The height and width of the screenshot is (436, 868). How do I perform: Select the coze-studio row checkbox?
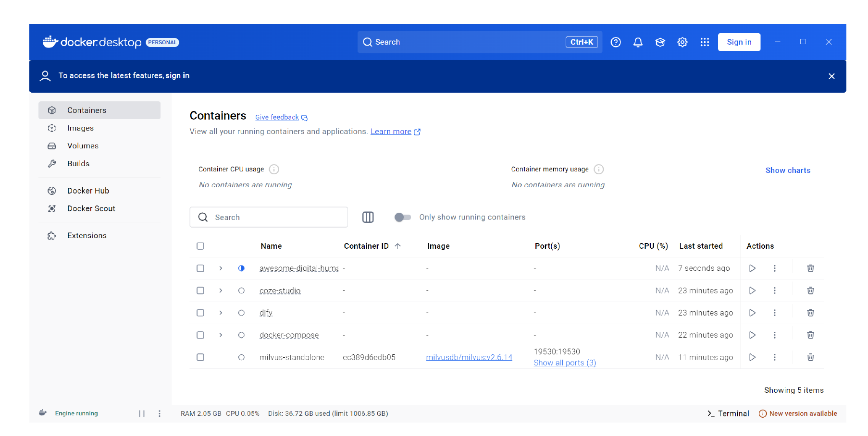pyautogui.click(x=200, y=291)
